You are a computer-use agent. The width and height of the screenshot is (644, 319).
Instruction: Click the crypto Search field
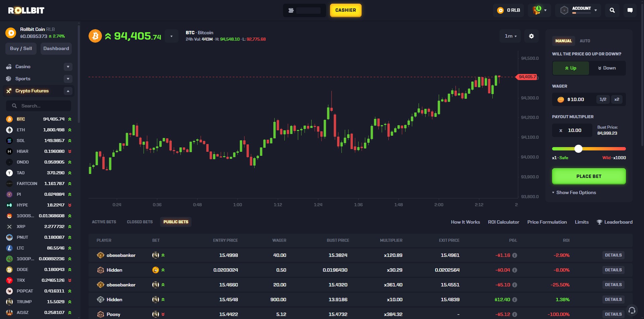pos(39,106)
